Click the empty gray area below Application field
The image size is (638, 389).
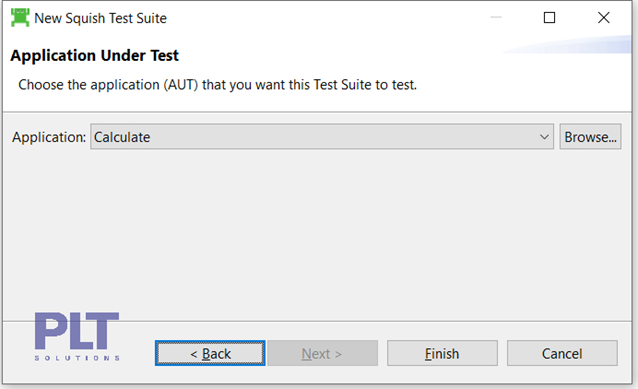[x=317, y=234]
